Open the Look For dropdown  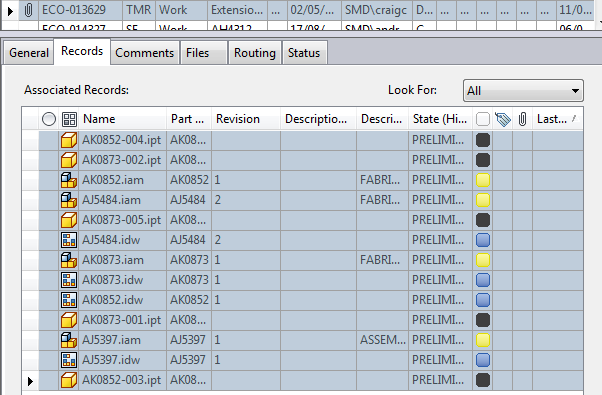click(x=523, y=91)
